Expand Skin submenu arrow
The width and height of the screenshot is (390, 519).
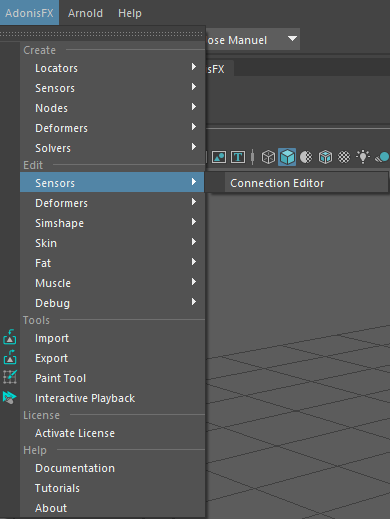point(194,242)
